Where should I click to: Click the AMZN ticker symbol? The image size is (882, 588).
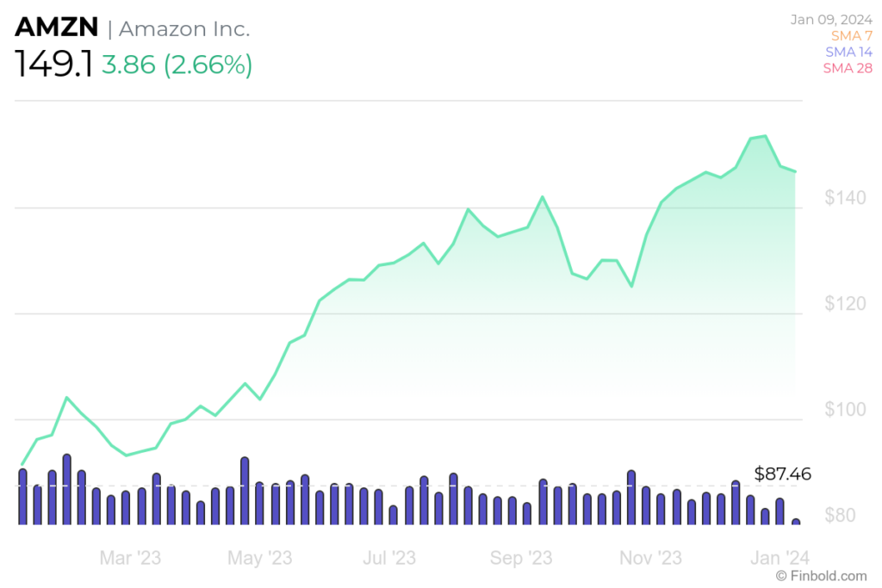click(x=56, y=27)
